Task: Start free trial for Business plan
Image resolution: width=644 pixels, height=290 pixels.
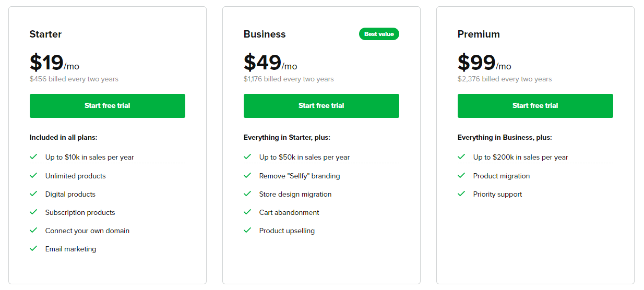Action: point(321,106)
